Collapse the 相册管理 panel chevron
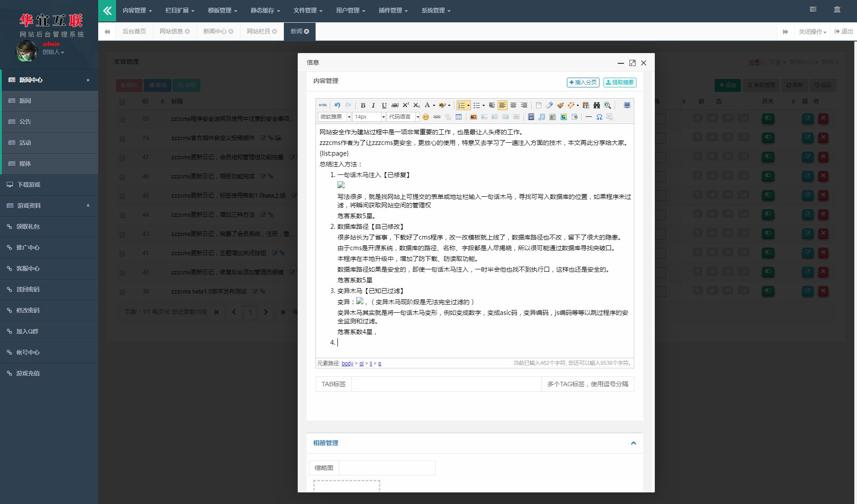Image resolution: width=857 pixels, height=504 pixels. [x=633, y=443]
